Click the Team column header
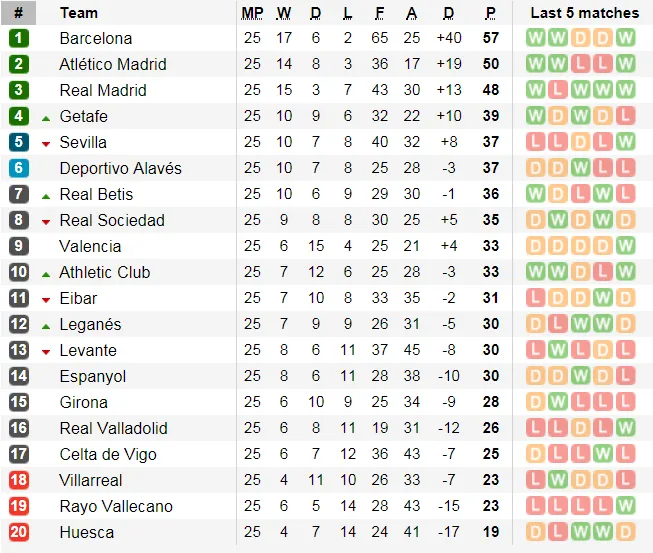653x553 pixels. click(x=79, y=13)
